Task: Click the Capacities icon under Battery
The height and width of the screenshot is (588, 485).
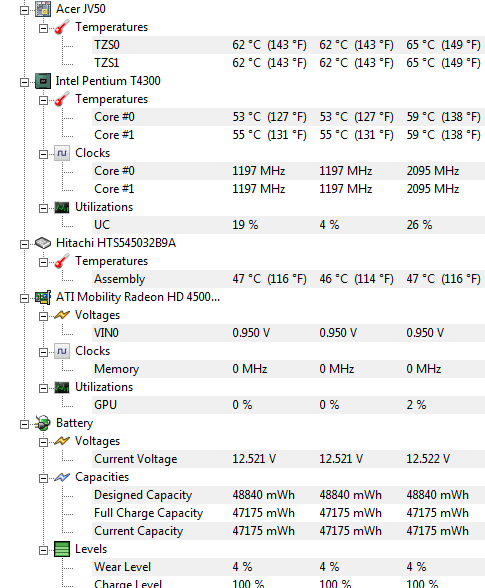Action: pyautogui.click(x=62, y=477)
